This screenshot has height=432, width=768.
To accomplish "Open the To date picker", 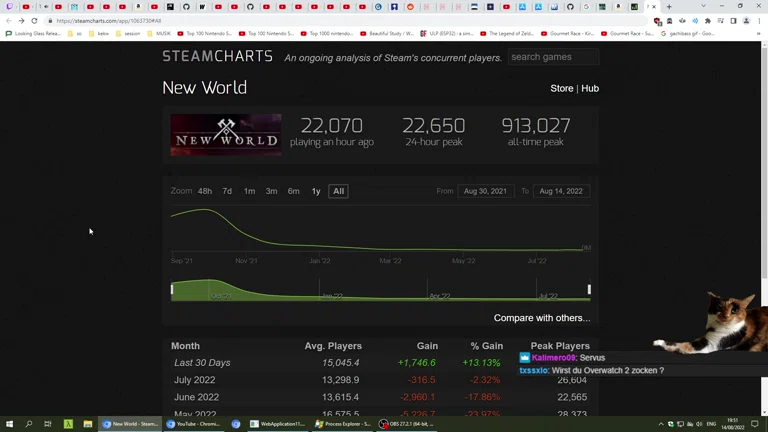I will click(561, 191).
